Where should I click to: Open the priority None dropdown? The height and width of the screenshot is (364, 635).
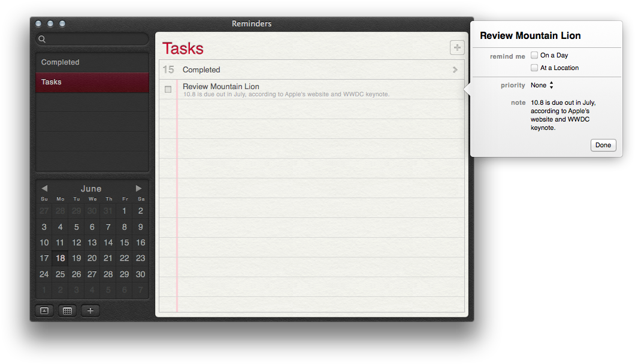542,86
